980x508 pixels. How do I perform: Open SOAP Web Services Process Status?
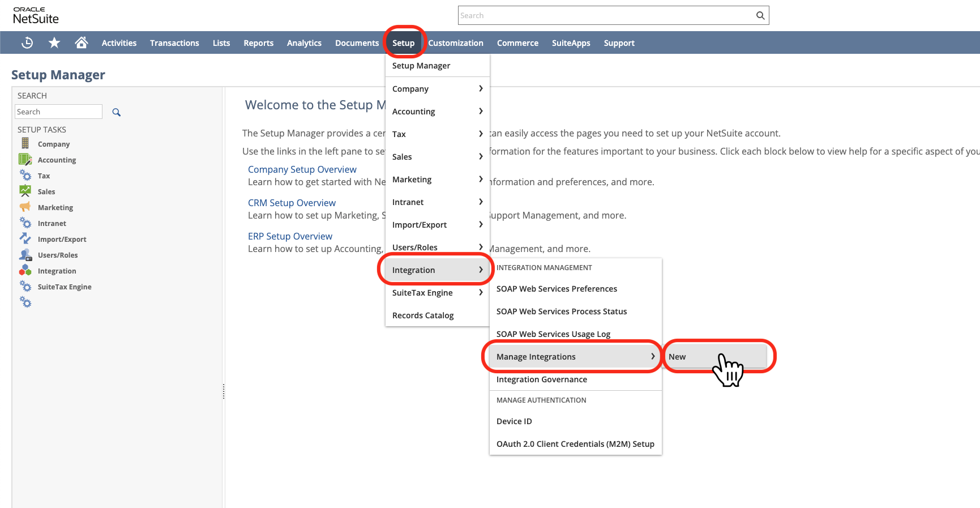575,311
